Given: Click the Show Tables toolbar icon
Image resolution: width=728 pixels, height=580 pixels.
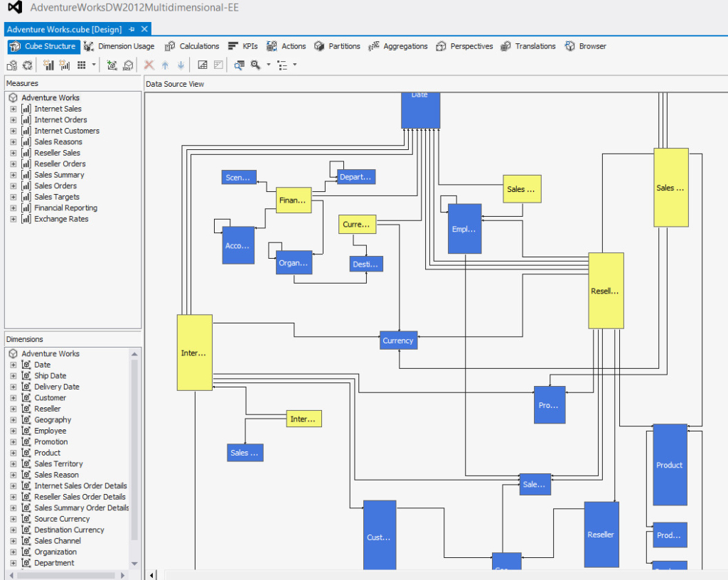Looking at the screenshot, I should (x=203, y=65).
